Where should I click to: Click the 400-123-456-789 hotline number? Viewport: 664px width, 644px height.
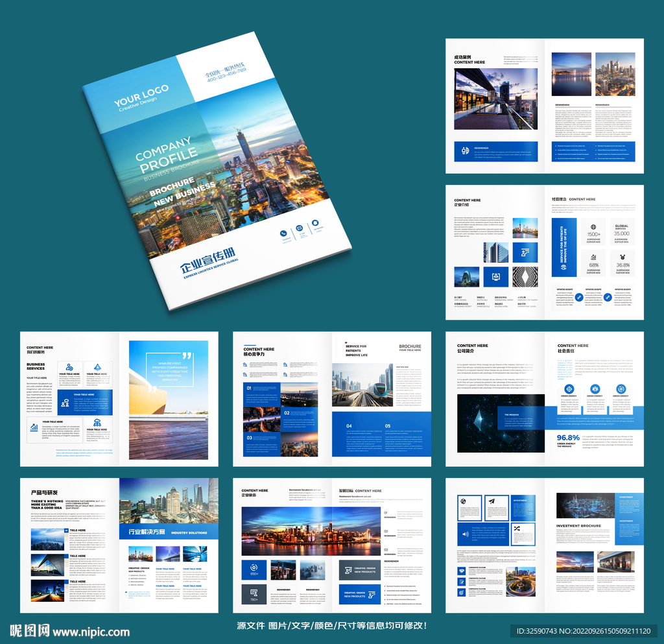[x=226, y=75]
